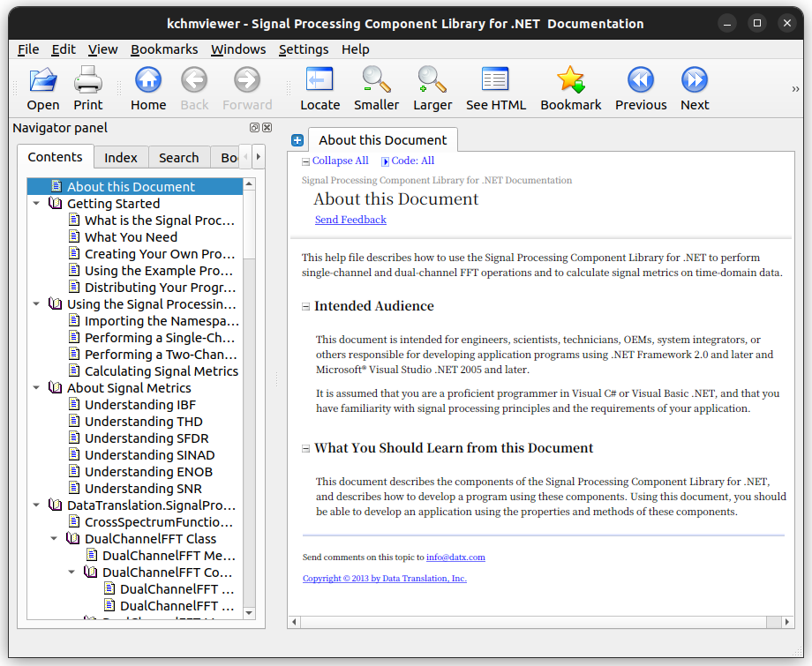The image size is (812, 666).
Task: Open Using the Example Pro... topic
Action: pos(159,271)
